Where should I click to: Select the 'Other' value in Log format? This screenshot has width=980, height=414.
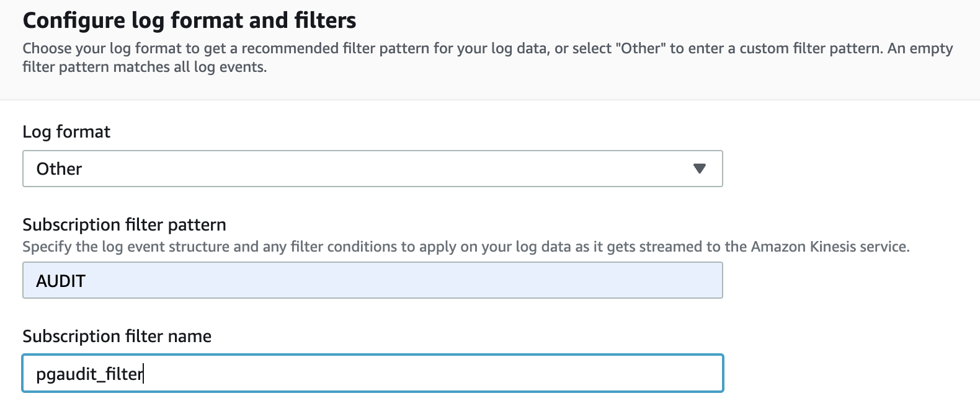tap(59, 169)
